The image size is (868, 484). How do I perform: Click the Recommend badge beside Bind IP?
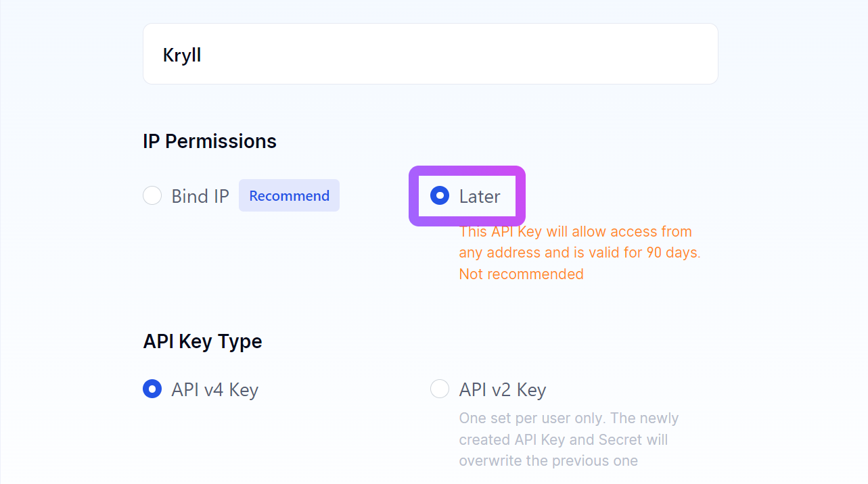289,195
